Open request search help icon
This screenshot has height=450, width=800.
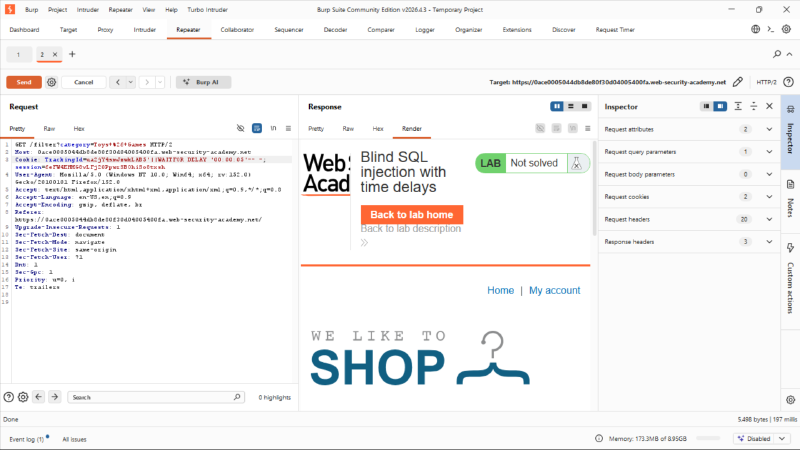tap(9, 396)
